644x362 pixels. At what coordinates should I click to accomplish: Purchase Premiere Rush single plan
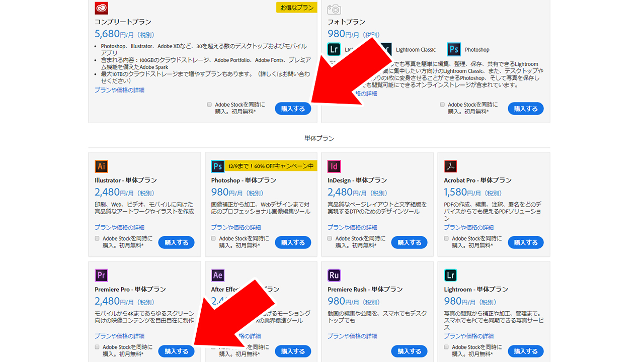pos(409,351)
